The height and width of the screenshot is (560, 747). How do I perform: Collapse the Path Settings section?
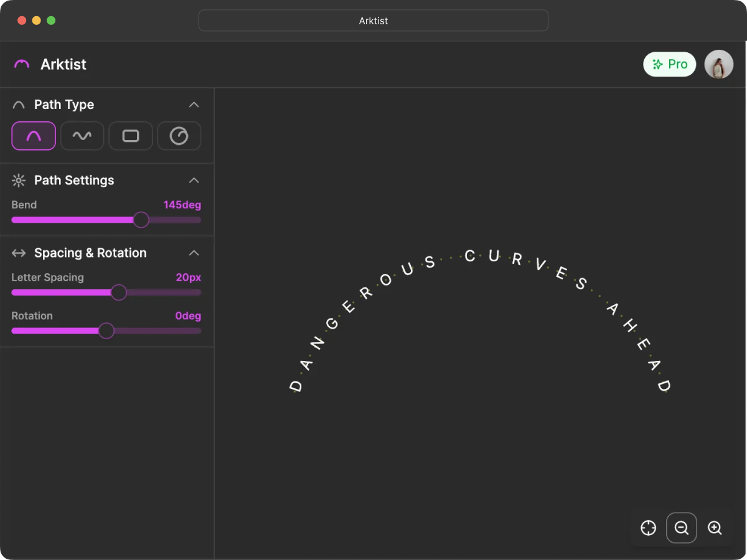(194, 180)
